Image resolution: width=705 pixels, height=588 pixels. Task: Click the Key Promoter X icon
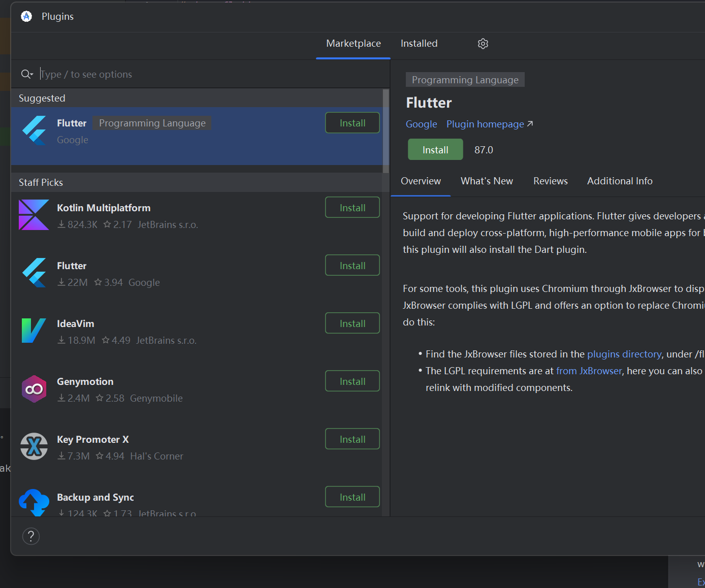tap(34, 446)
